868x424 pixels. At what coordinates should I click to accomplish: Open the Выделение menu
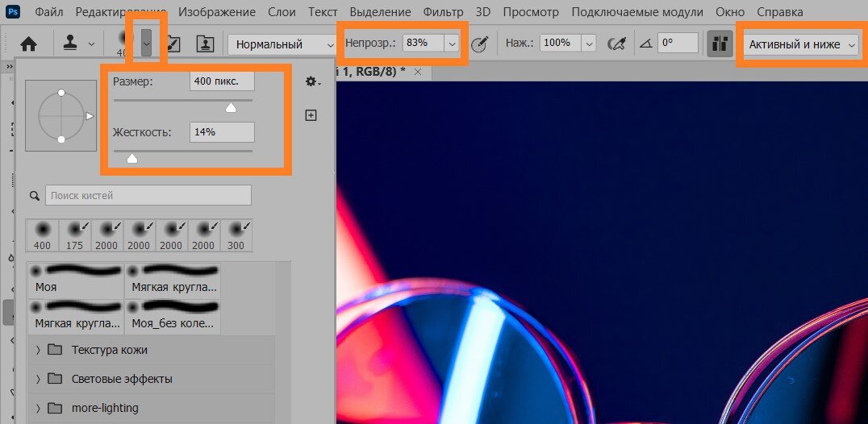pyautogui.click(x=380, y=11)
